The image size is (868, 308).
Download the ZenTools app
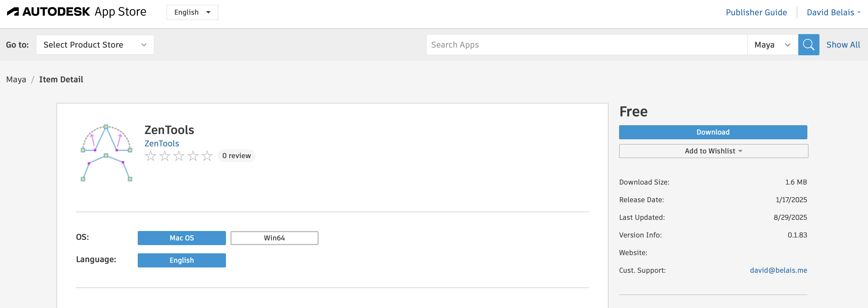pyautogui.click(x=713, y=132)
